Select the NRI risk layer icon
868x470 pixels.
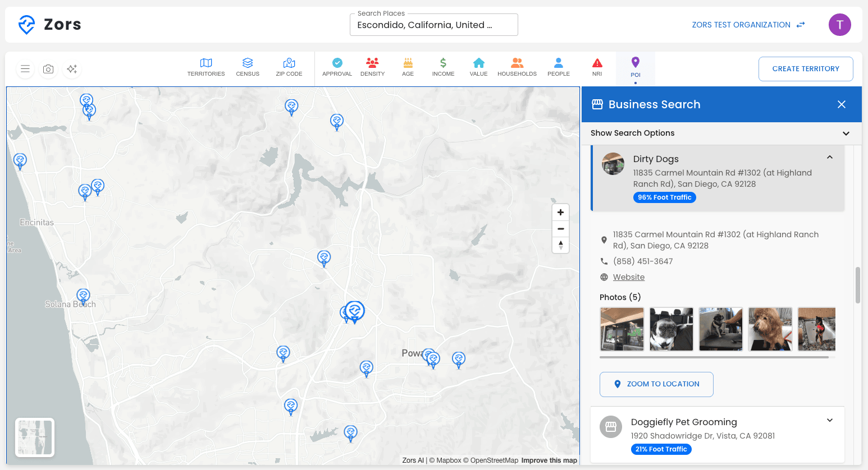click(597, 67)
